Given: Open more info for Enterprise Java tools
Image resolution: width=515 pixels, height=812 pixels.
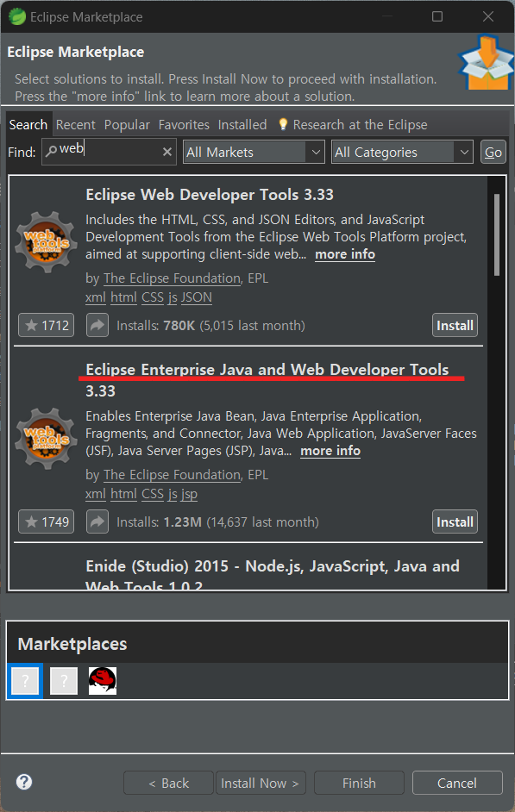Looking at the screenshot, I should [330, 451].
